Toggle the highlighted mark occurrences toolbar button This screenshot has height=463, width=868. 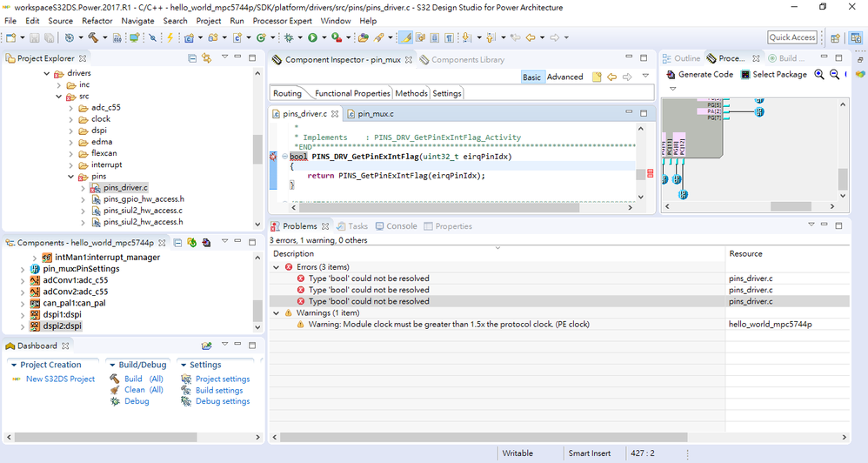tap(406, 37)
